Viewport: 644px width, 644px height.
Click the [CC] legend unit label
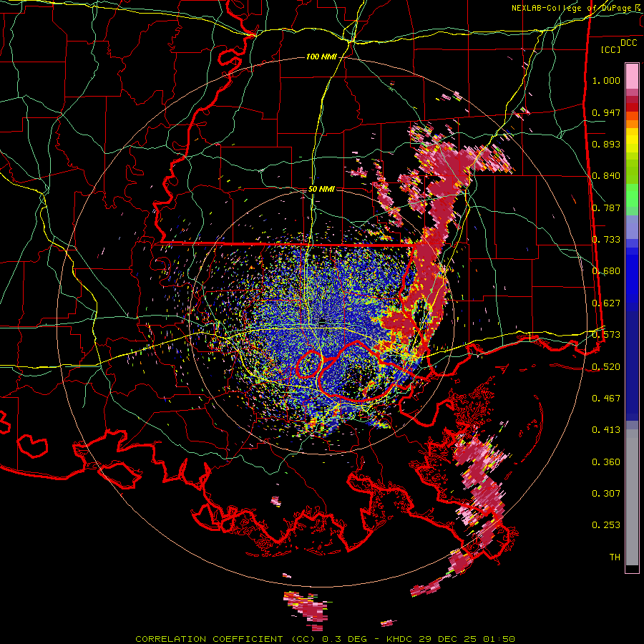point(611,49)
